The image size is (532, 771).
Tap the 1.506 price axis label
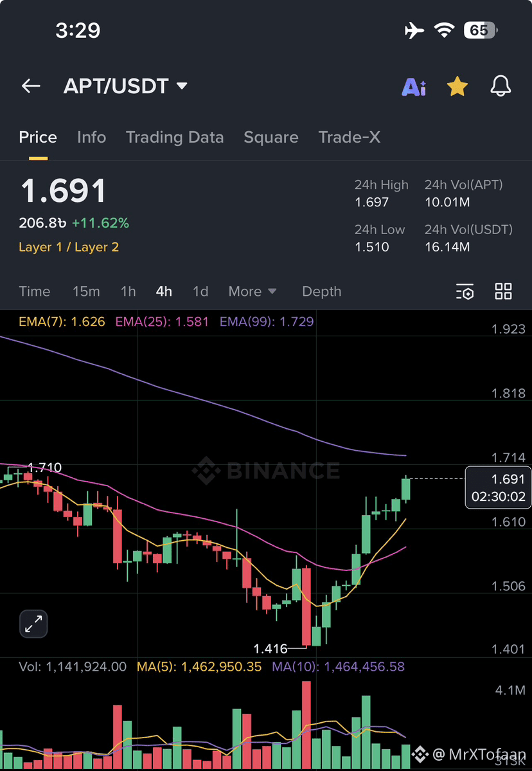(508, 586)
